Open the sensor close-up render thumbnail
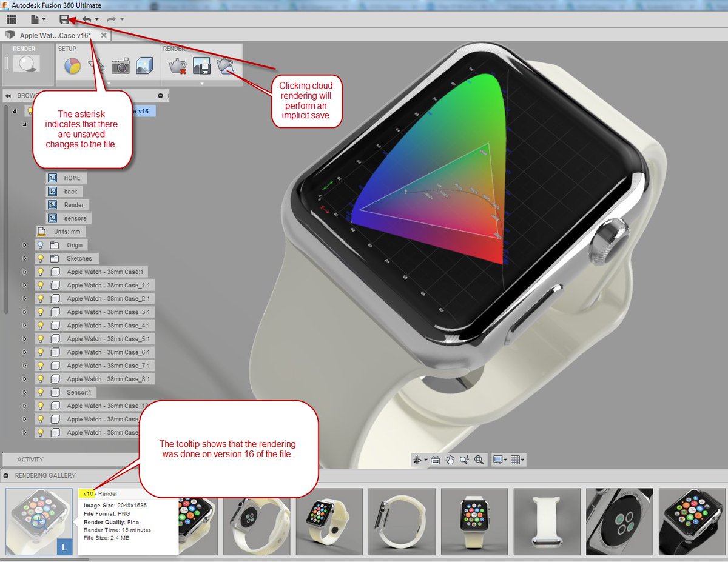Viewport: 728px width, 562px height. [619, 521]
